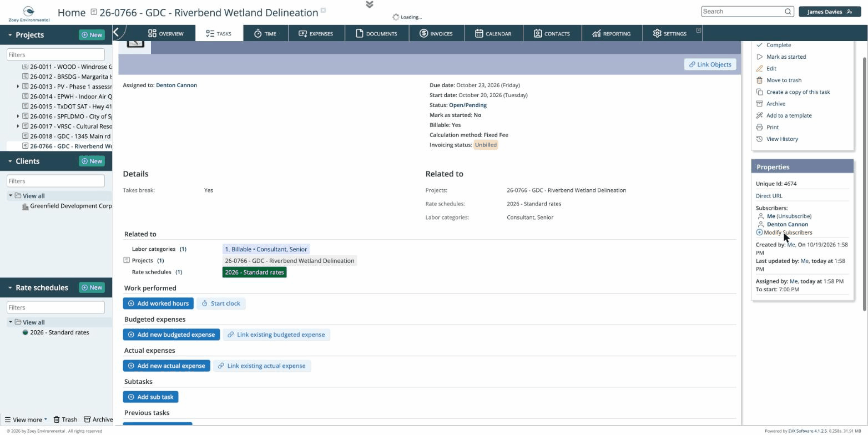Expand project 26-0016 - SPFLDMO
This screenshot has height=435, width=868.
[18, 117]
